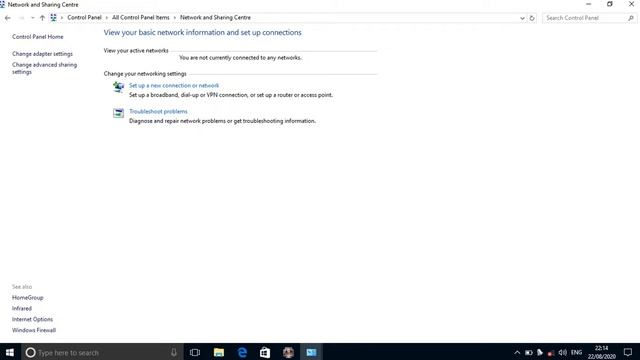The width and height of the screenshot is (640, 360).
Task: Select All Control Panel Items breadcrumb
Action: click(140, 18)
